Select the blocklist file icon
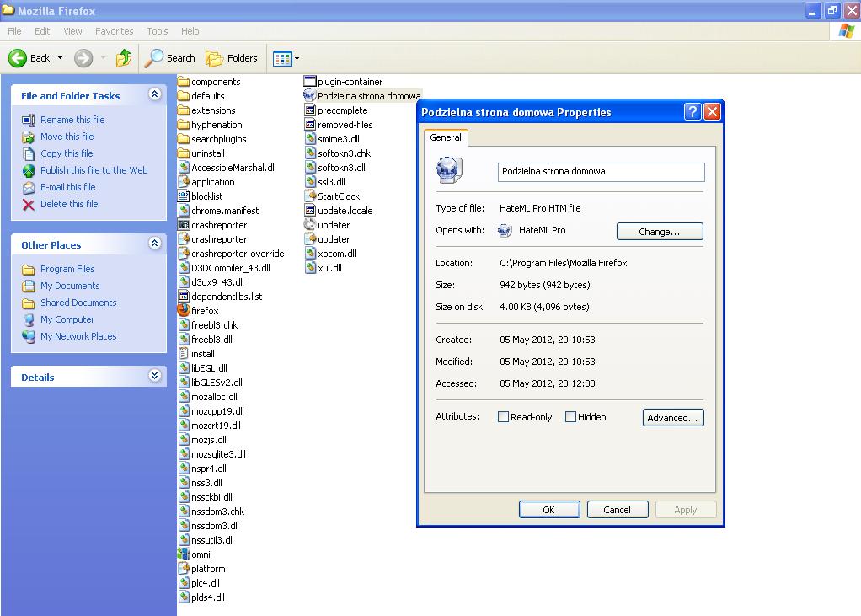 point(184,196)
